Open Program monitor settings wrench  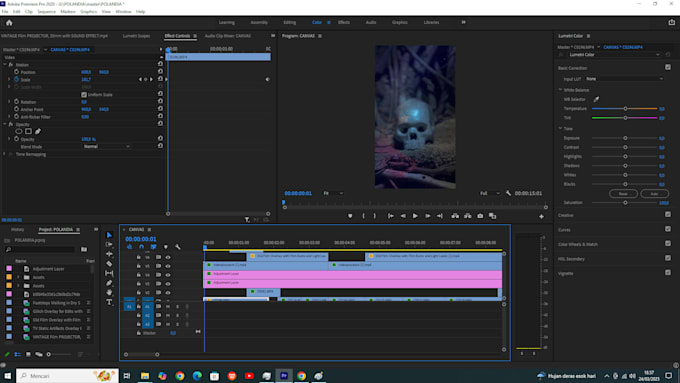click(x=508, y=193)
